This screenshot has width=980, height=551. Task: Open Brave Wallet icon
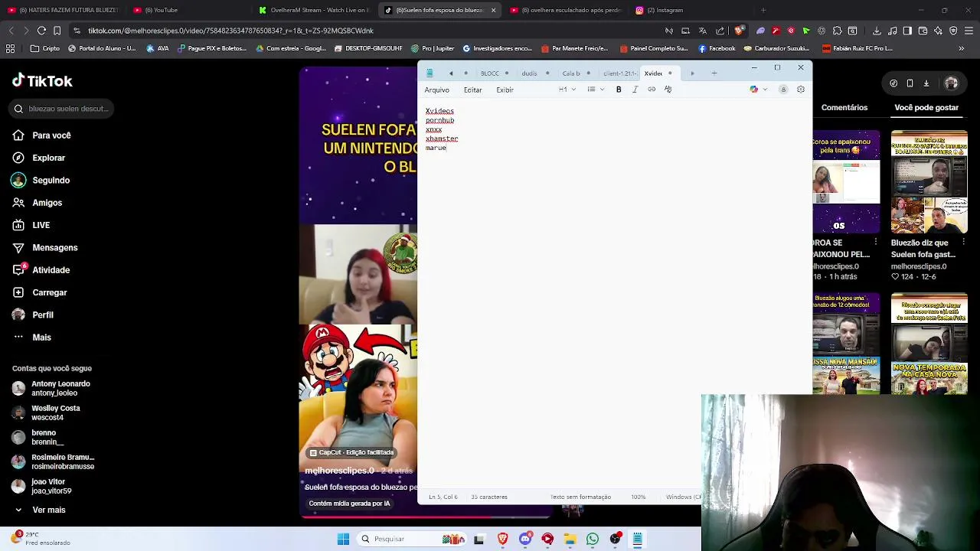pyautogui.click(x=923, y=31)
